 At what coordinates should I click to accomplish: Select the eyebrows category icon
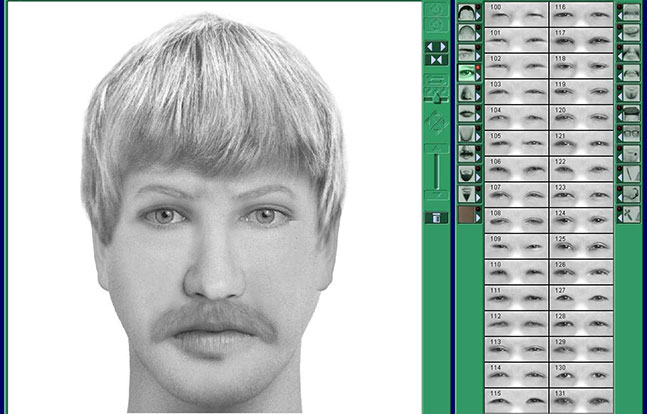(466, 52)
